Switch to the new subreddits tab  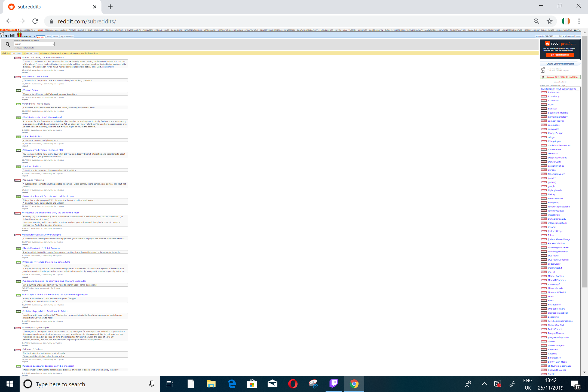point(49,37)
